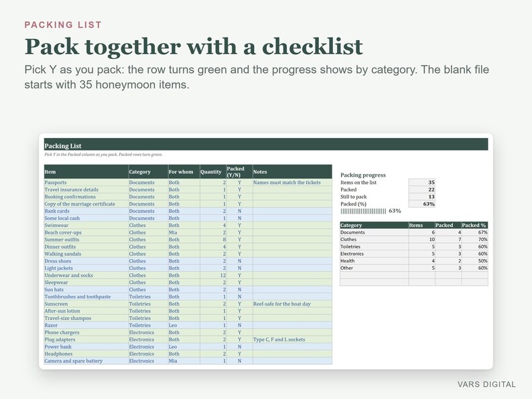This screenshot has height=399, width=532.
Task: Select the 'Headphones' item cell
Action: (86, 353)
